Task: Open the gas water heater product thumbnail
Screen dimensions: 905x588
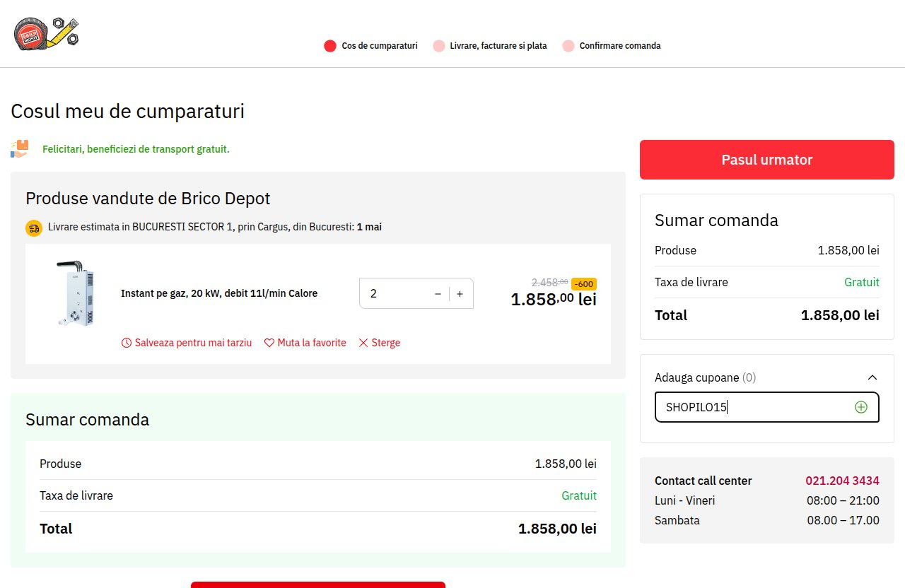Action: tap(76, 293)
